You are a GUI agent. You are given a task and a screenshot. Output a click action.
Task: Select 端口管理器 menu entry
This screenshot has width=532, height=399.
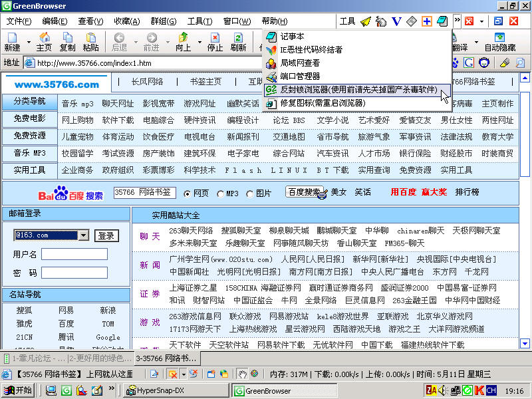coord(357,76)
